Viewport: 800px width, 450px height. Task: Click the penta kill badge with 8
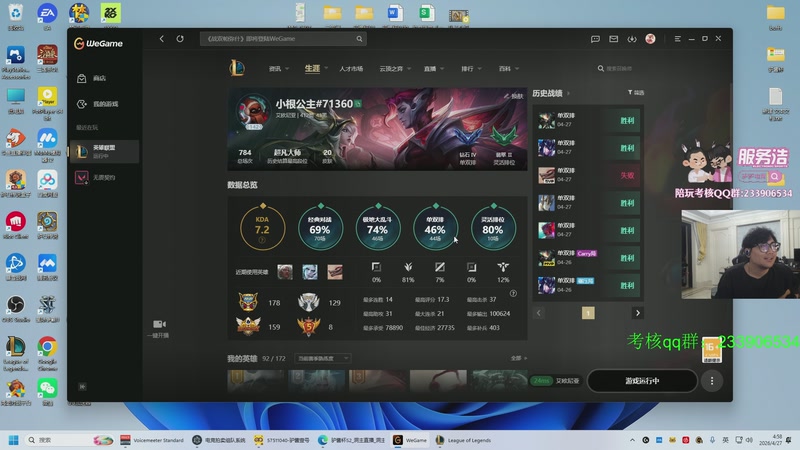[x=308, y=327]
